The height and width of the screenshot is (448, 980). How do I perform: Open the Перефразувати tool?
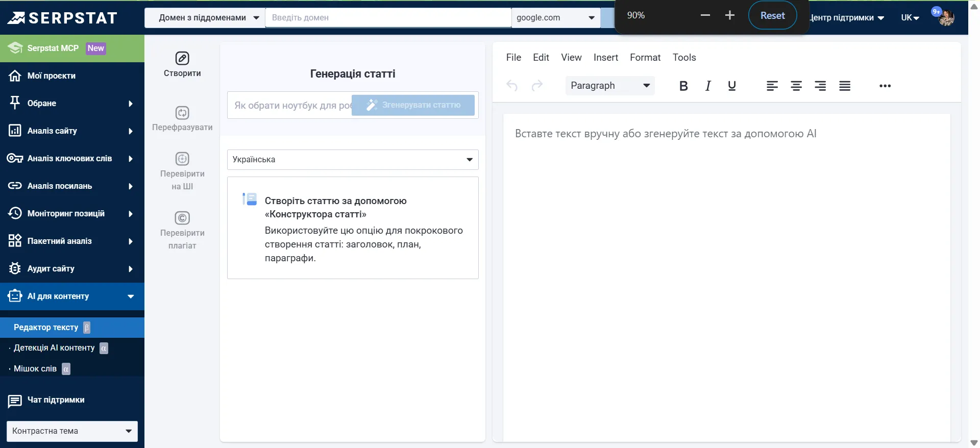coord(182,118)
